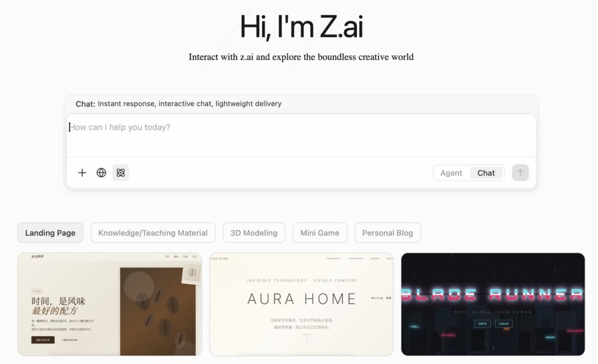Toggle the deep thinking atom icon
Screen dimensions: 598x364
120,173
